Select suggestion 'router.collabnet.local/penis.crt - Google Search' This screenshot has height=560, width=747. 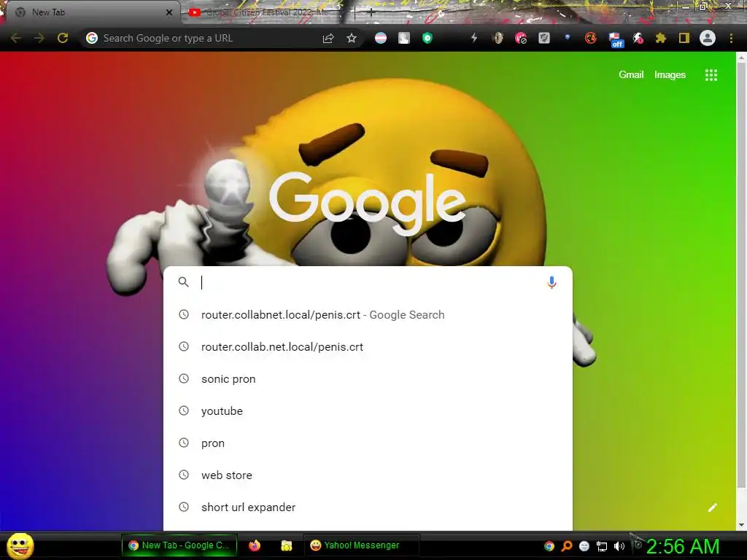[368, 315]
